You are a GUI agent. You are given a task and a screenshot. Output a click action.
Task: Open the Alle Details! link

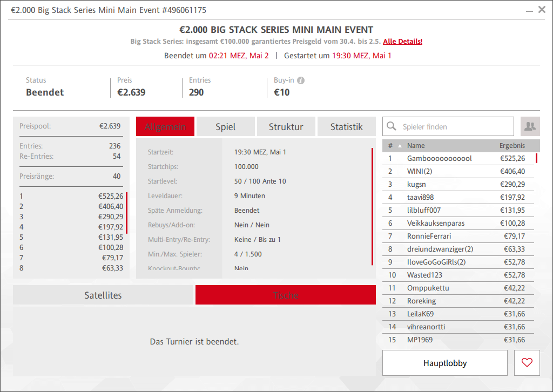(403, 41)
